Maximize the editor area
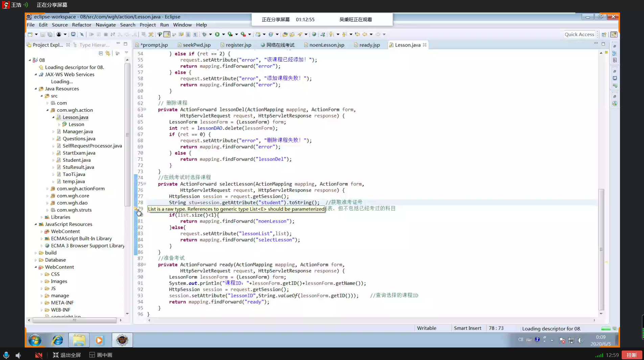The width and height of the screenshot is (644, 360). tap(603, 44)
